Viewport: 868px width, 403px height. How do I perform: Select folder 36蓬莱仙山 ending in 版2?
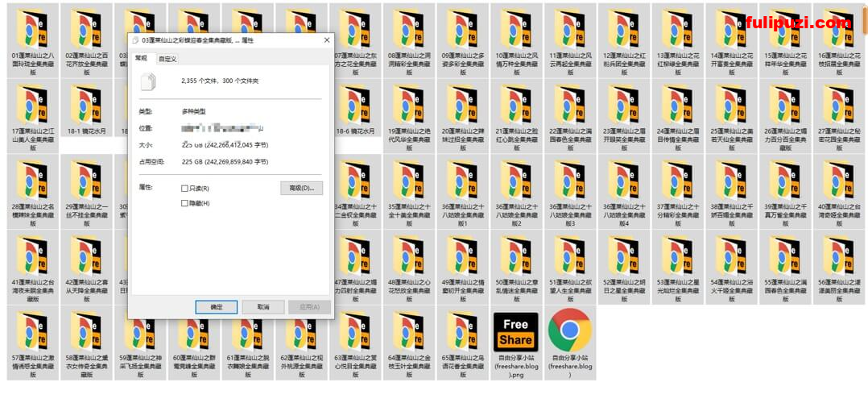click(516, 191)
